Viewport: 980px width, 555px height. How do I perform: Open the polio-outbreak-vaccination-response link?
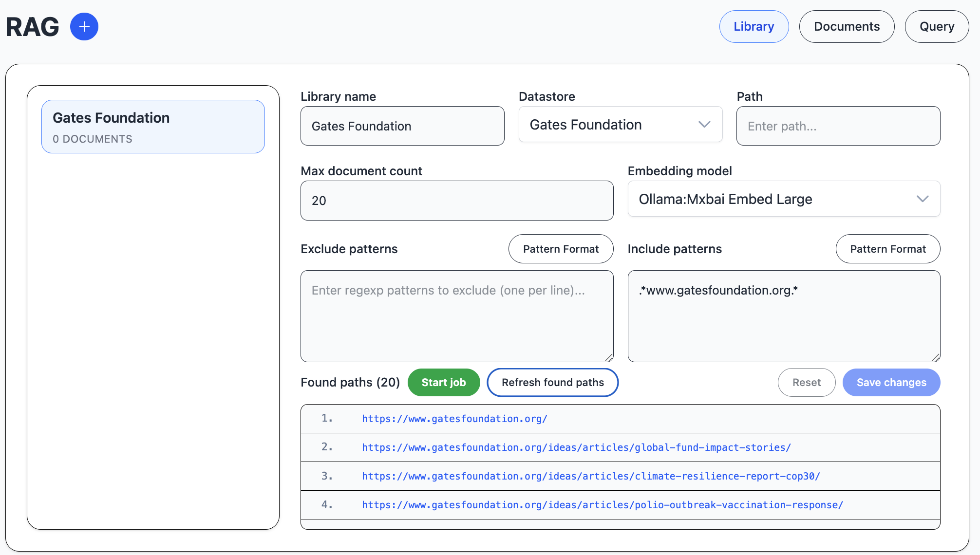(602, 505)
